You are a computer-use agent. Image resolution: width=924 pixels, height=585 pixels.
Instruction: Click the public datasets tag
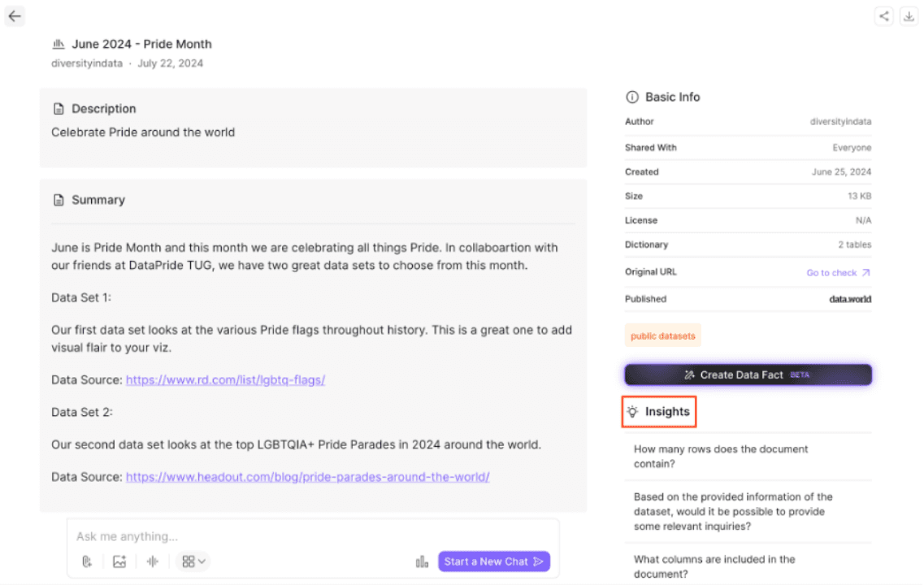[662, 335]
